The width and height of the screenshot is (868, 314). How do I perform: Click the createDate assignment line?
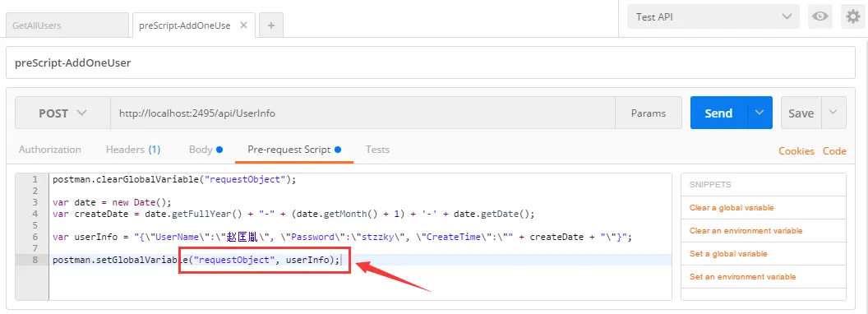click(294, 214)
